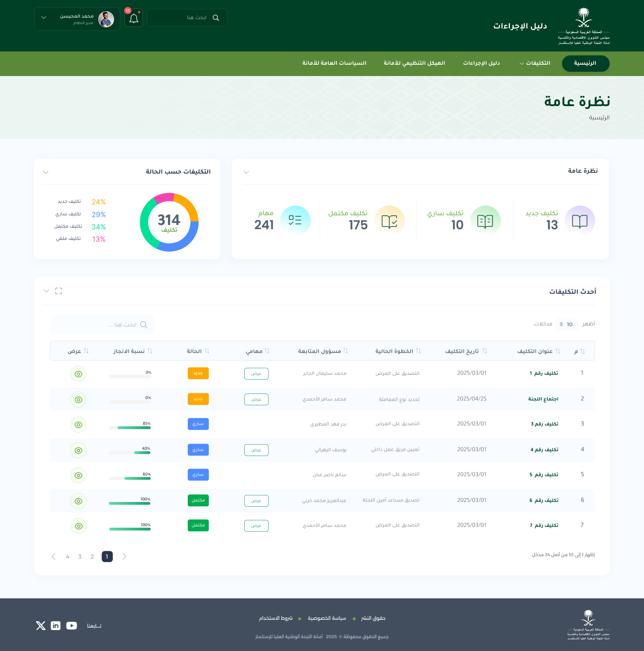Click عرض tasks button for تكليف رقم 4
The height and width of the screenshot is (651, 644).
point(256,450)
